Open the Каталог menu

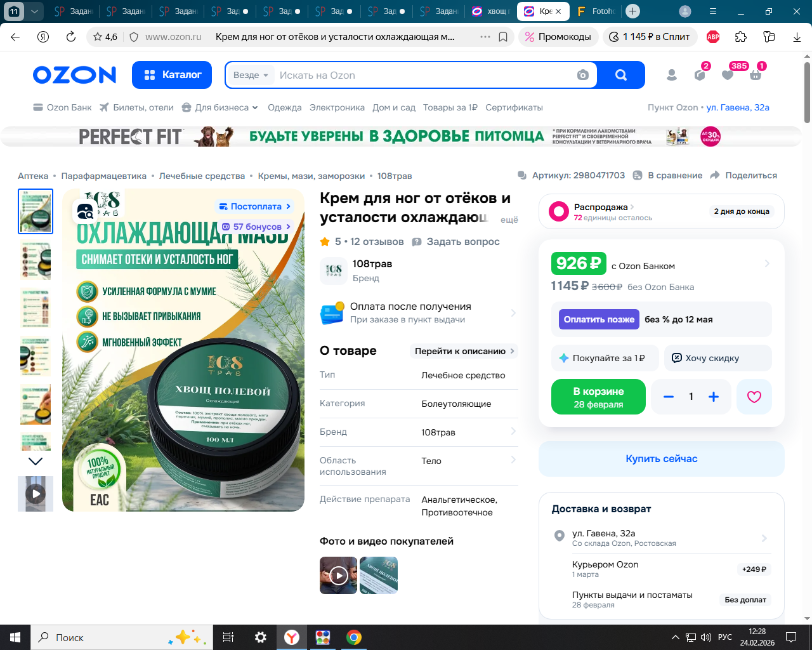tap(173, 75)
